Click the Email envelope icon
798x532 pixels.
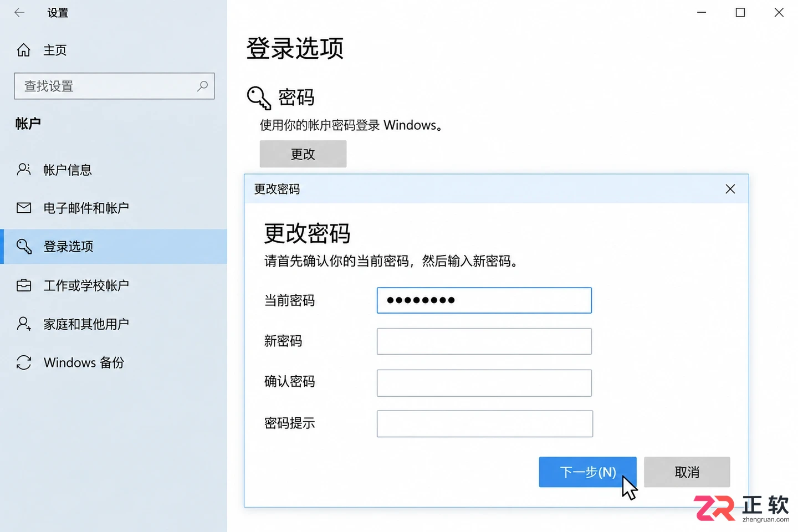[24, 208]
